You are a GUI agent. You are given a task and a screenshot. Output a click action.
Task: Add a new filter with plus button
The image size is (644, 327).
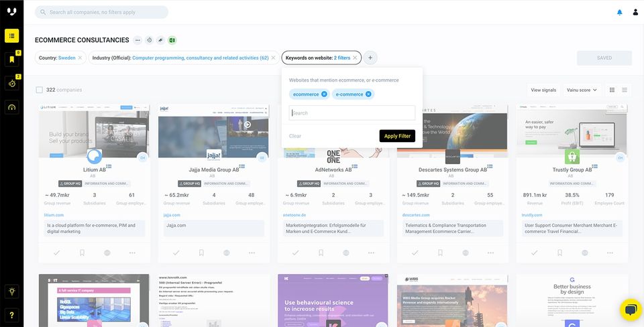[370, 58]
